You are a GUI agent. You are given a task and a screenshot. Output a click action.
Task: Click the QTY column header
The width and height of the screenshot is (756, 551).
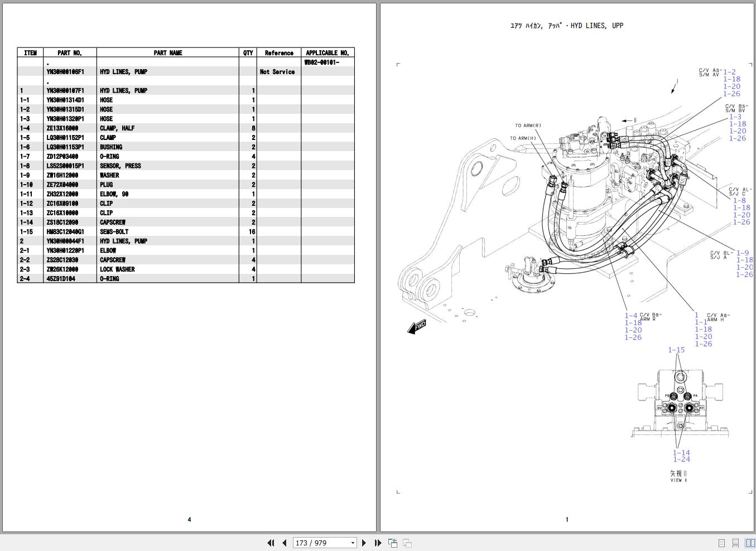(248, 53)
